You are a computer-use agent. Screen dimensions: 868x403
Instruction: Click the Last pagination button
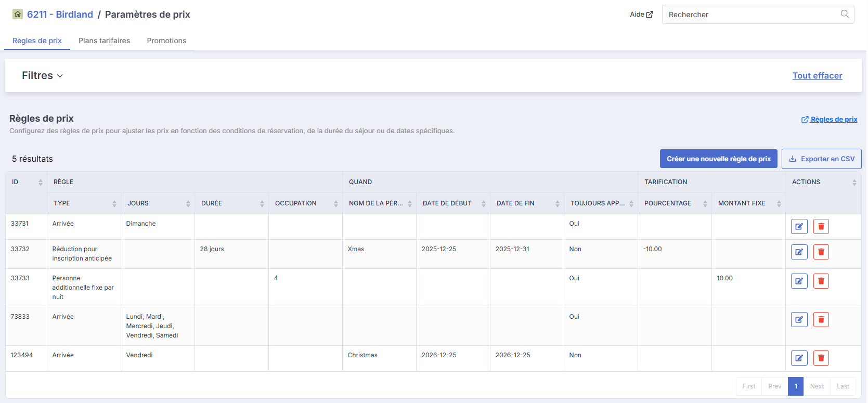pos(843,386)
